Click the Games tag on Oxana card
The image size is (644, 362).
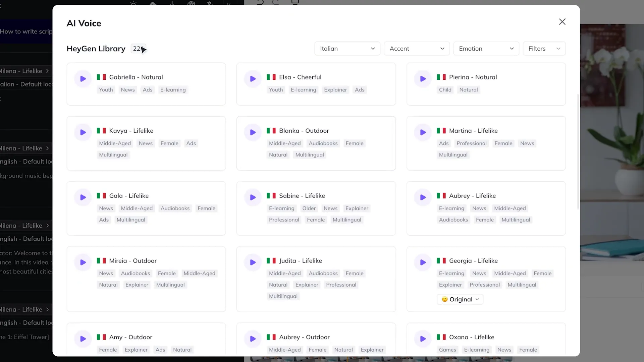click(x=447, y=350)
